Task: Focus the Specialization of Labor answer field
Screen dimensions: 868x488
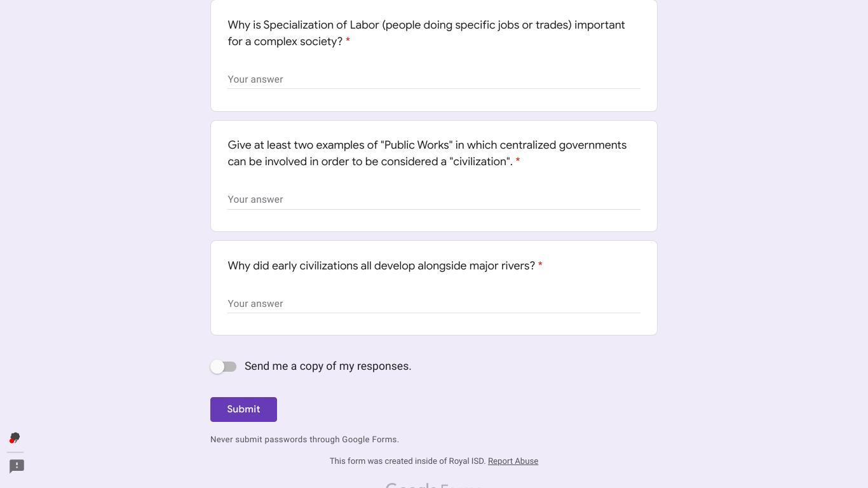Action: coord(433,79)
